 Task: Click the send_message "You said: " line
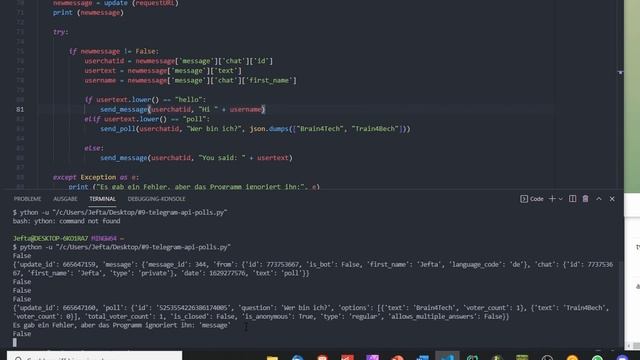[196, 158]
